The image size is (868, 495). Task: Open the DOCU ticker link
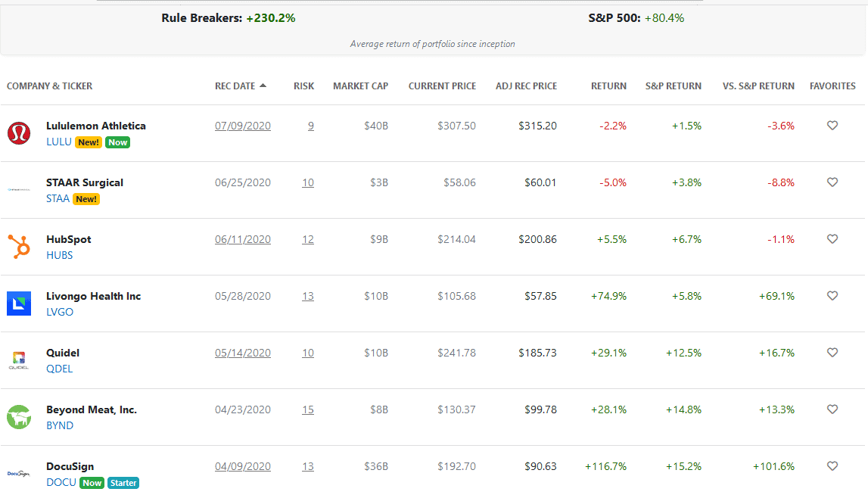coord(61,482)
